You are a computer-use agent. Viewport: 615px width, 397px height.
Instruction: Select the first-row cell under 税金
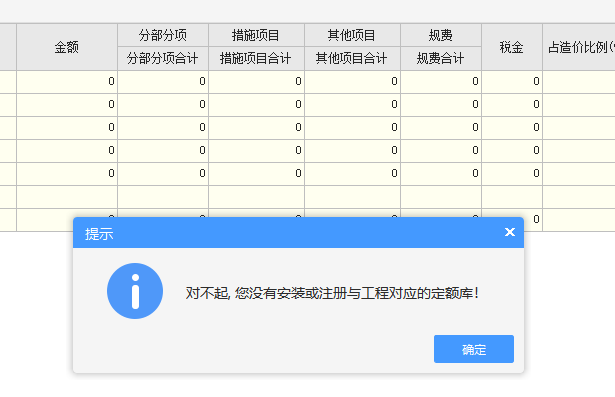click(x=512, y=82)
